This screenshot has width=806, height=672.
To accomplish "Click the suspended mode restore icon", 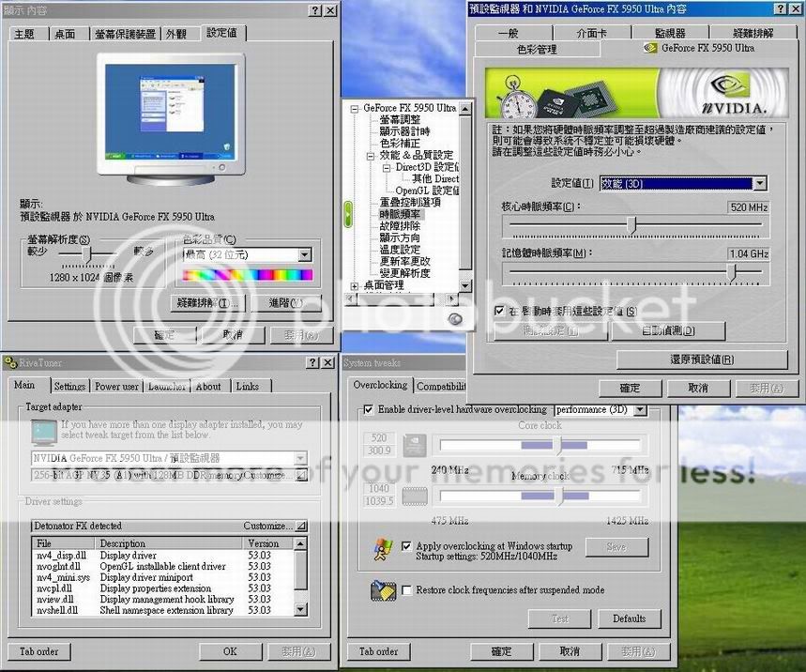I will pos(383,590).
